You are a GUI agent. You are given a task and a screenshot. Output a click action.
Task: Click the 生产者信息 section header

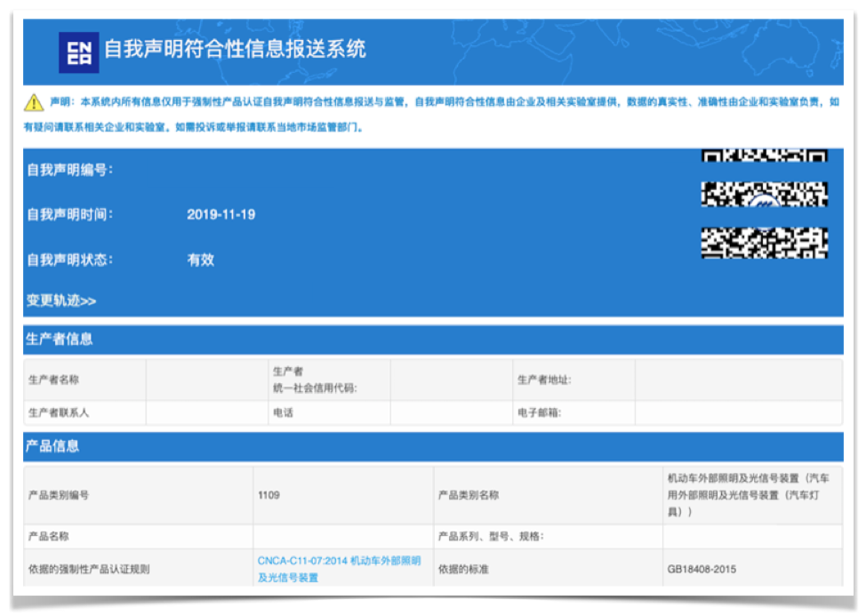(433, 340)
